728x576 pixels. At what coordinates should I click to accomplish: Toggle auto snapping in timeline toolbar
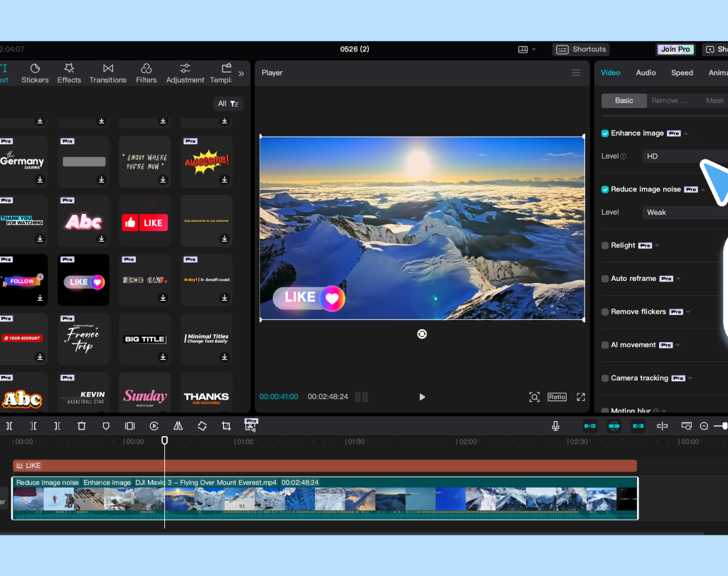[614, 426]
